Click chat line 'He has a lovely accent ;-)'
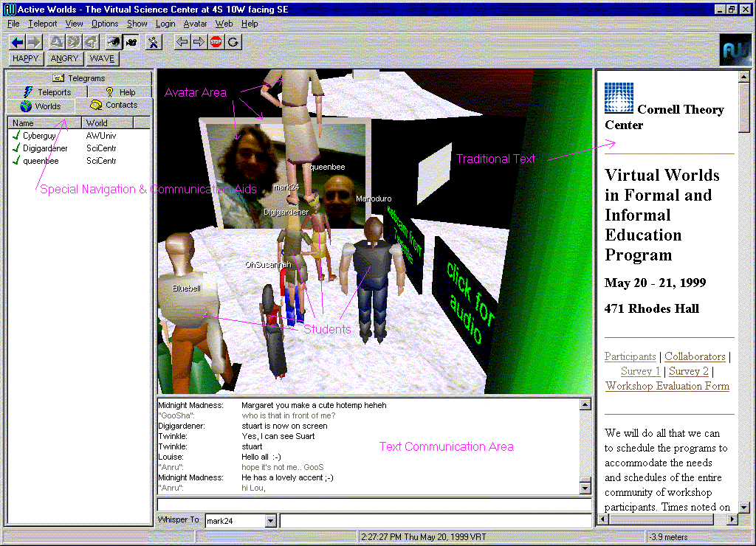Image resolution: width=756 pixels, height=546 pixels. [x=287, y=477]
